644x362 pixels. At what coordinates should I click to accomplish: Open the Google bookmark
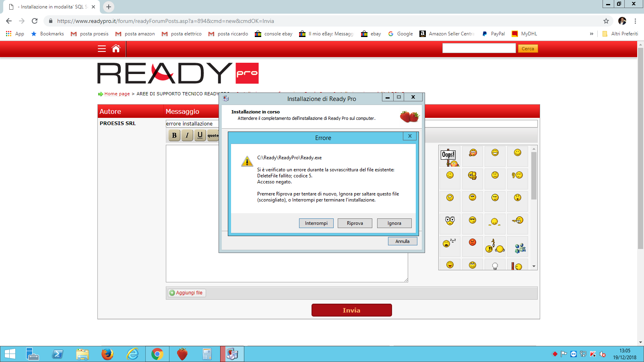[x=400, y=34]
